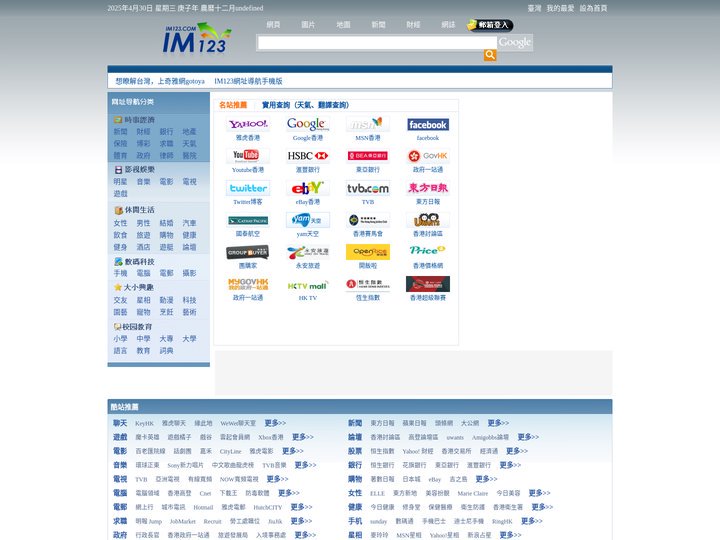Click 寵物 under 大小興趣
This screenshot has height=540, width=720.
coord(143,312)
